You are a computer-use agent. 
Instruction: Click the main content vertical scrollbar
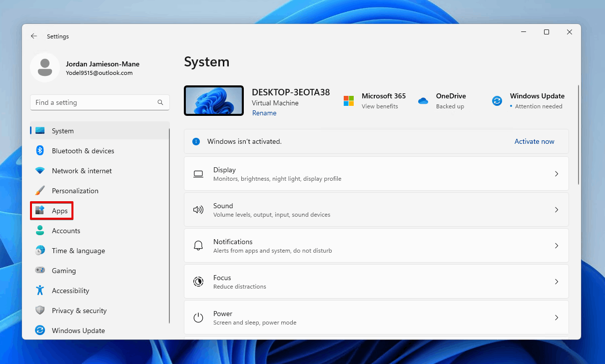(x=579, y=135)
